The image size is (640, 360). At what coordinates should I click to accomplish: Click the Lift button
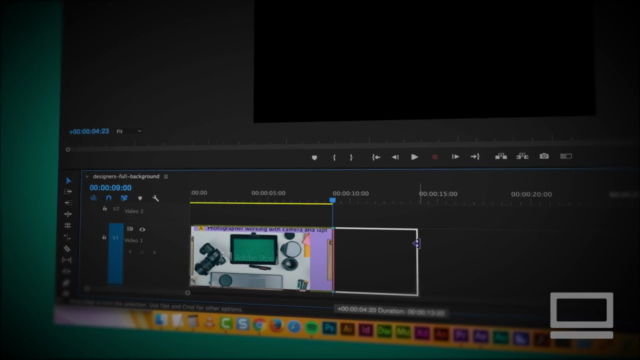pos(501,156)
